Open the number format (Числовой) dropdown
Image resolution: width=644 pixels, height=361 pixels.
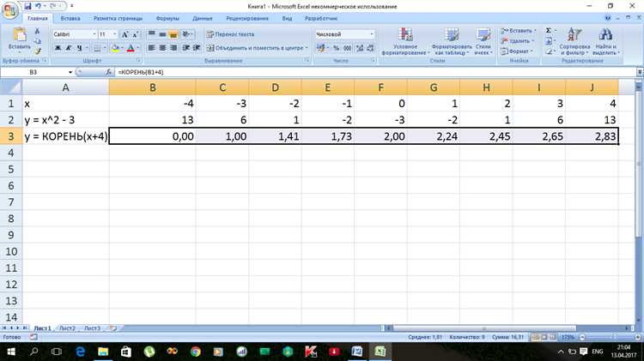372,34
